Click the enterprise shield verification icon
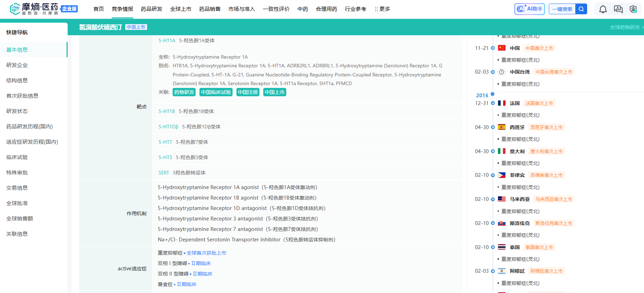This screenshot has width=644, height=293. (633, 9)
